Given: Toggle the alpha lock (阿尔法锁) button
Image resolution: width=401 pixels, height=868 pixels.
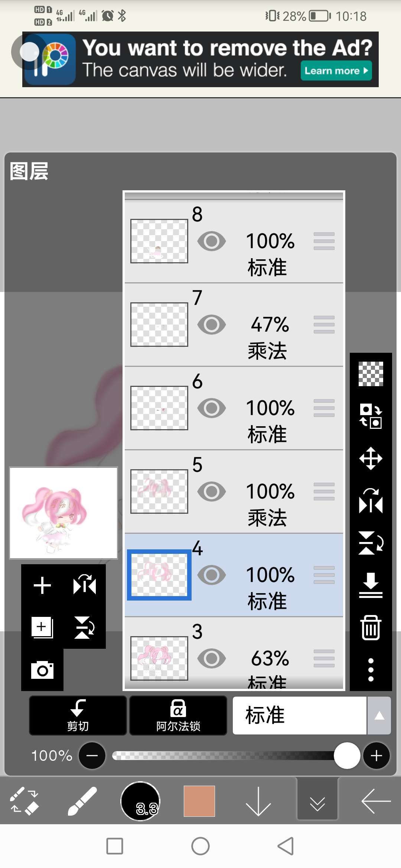Looking at the screenshot, I should tap(178, 716).
